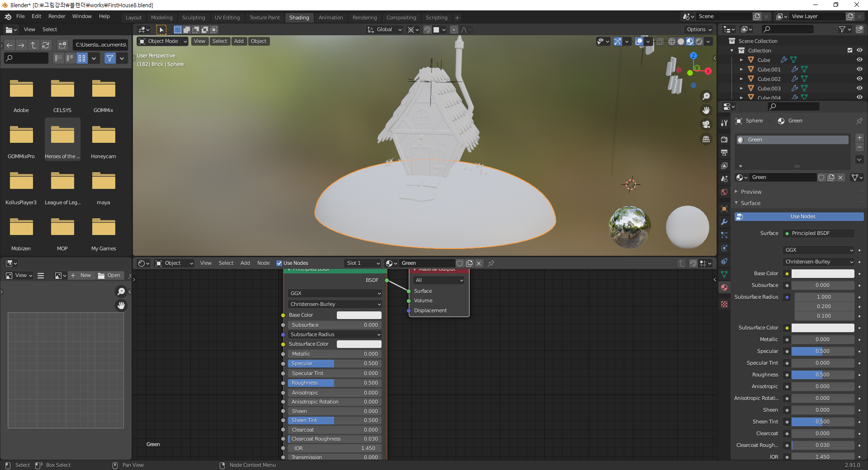
Task: Add new collection in the outliner
Action: tap(859, 29)
